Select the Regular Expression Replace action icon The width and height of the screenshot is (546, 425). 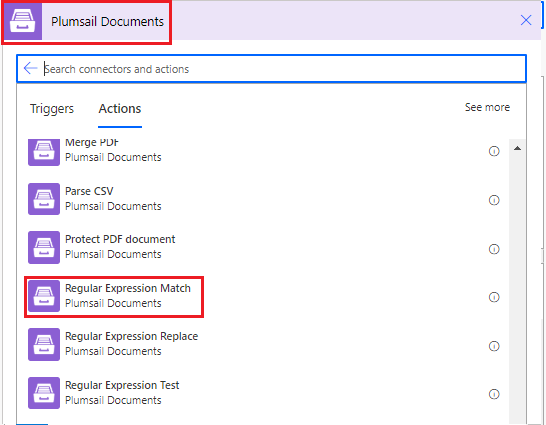[44, 344]
